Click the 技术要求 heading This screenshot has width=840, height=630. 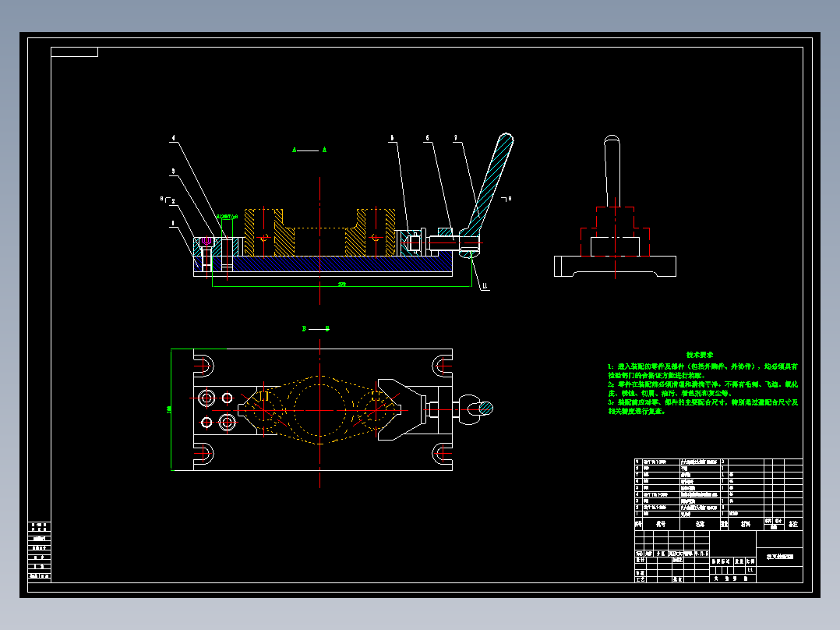(x=700, y=355)
